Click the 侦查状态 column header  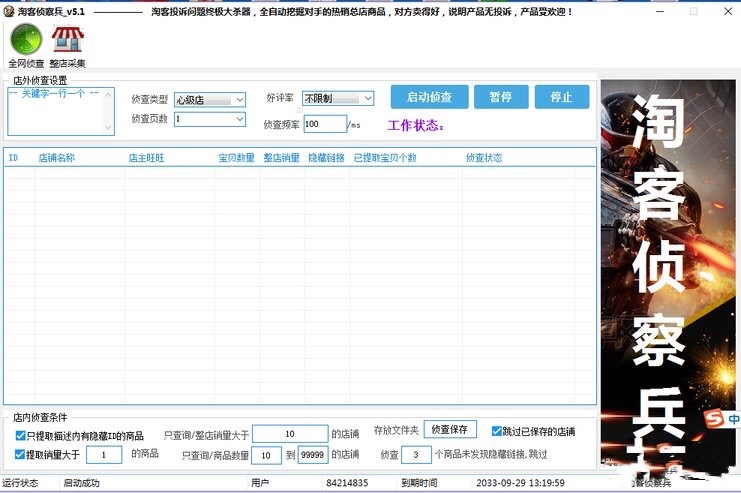click(484, 158)
